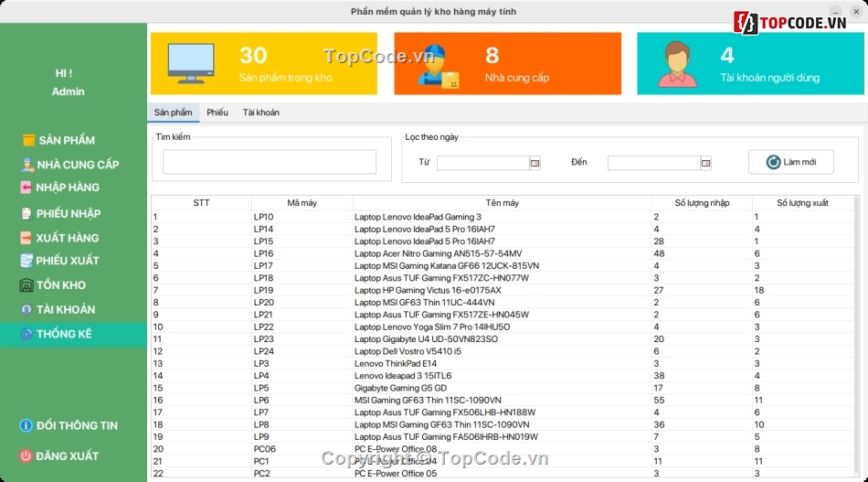Click the Đến date input field
The width and height of the screenshot is (868, 482).
tap(654, 163)
